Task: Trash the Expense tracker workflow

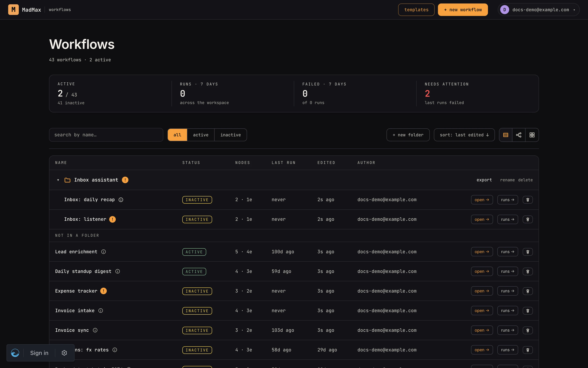Action: 528,291
